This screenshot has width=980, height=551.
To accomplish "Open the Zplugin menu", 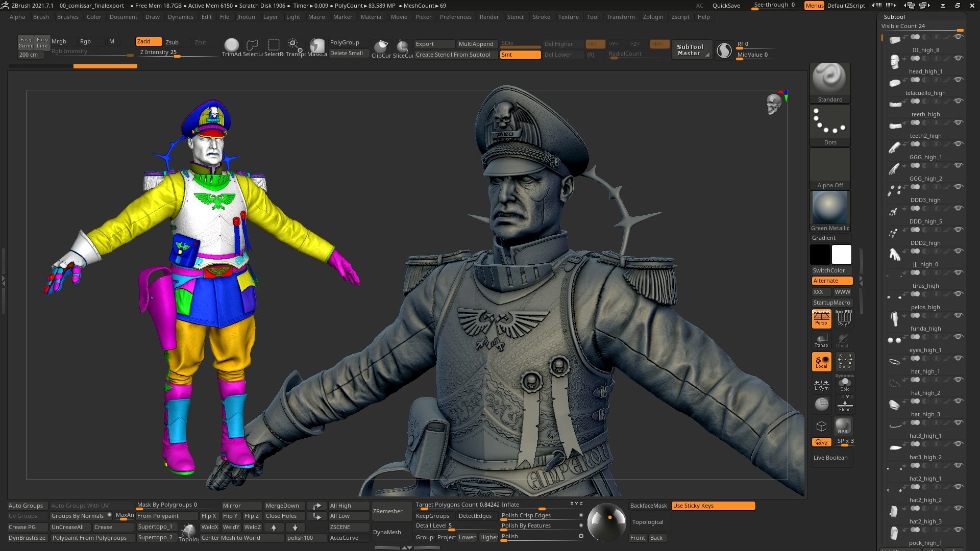I will (653, 17).
